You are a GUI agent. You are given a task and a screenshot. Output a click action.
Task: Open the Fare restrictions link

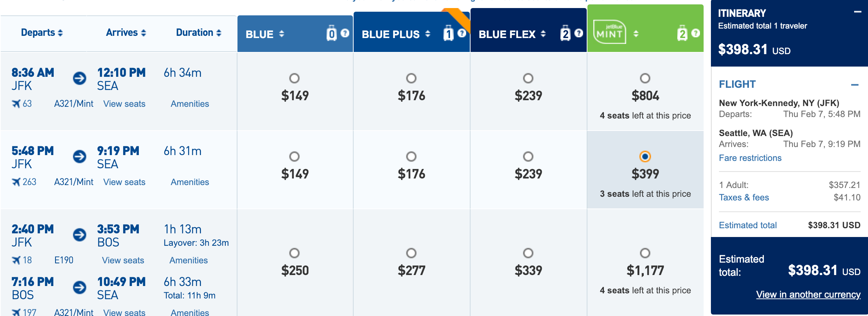pyautogui.click(x=750, y=158)
